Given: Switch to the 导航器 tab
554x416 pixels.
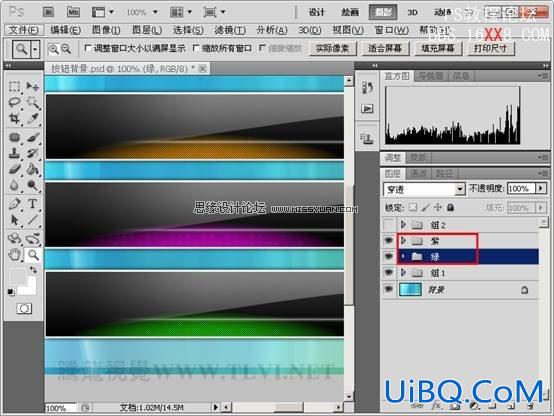Looking at the screenshot, I should coord(431,76).
